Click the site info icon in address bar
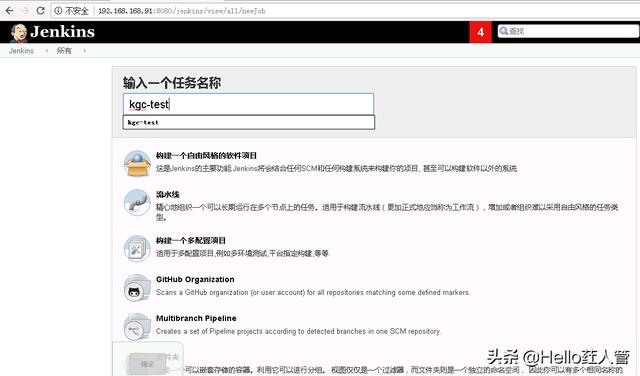 [x=58, y=11]
